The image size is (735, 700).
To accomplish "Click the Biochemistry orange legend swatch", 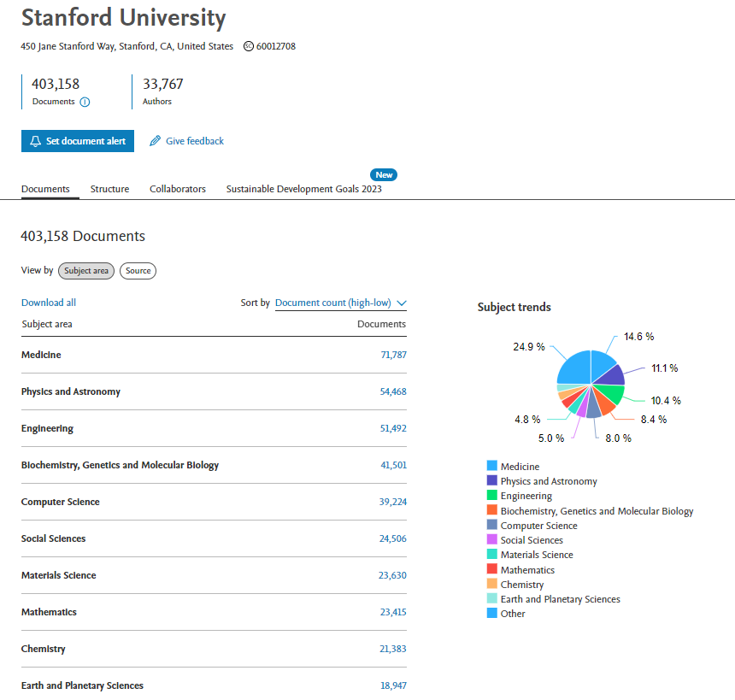I will [x=491, y=509].
